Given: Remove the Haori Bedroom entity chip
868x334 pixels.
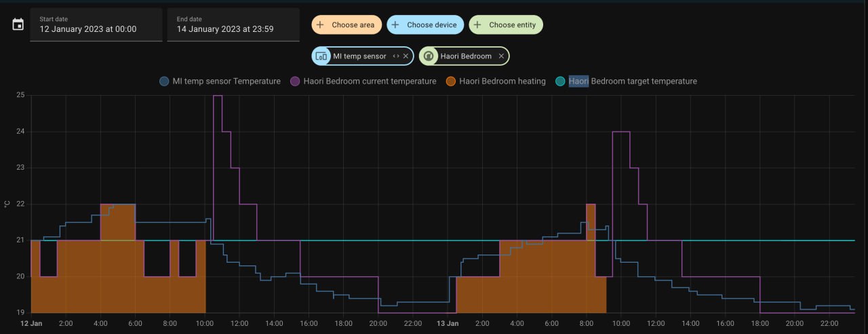Looking at the screenshot, I should [501, 56].
